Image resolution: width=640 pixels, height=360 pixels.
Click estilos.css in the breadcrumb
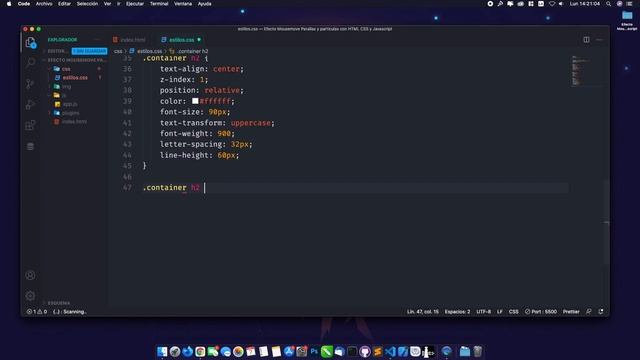click(149, 51)
